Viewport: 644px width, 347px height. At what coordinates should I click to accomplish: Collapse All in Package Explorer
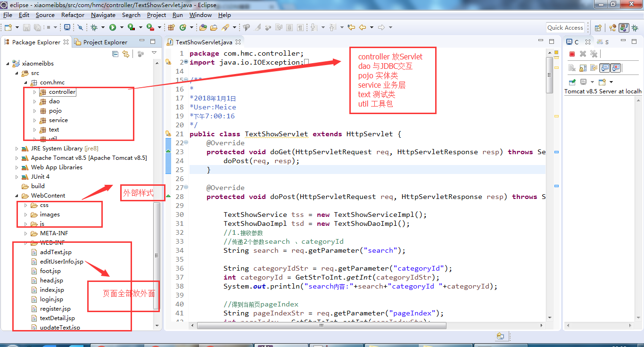(x=116, y=54)
